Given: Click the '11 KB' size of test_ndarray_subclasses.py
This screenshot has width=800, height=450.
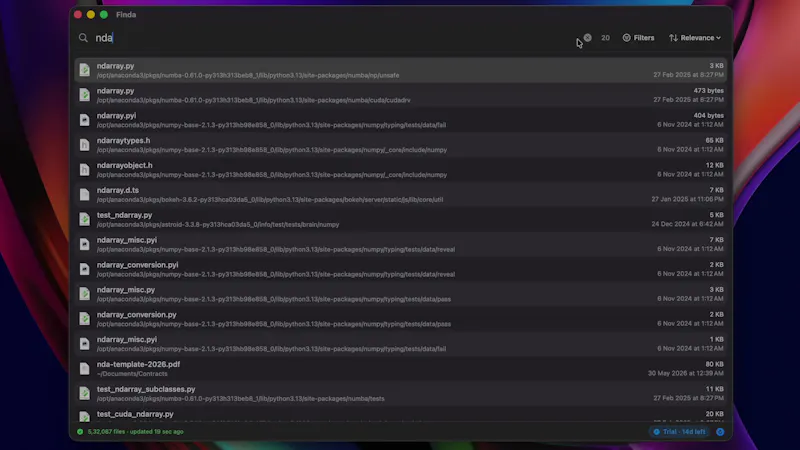Looking at the screenshot, I should click(715, 389).
